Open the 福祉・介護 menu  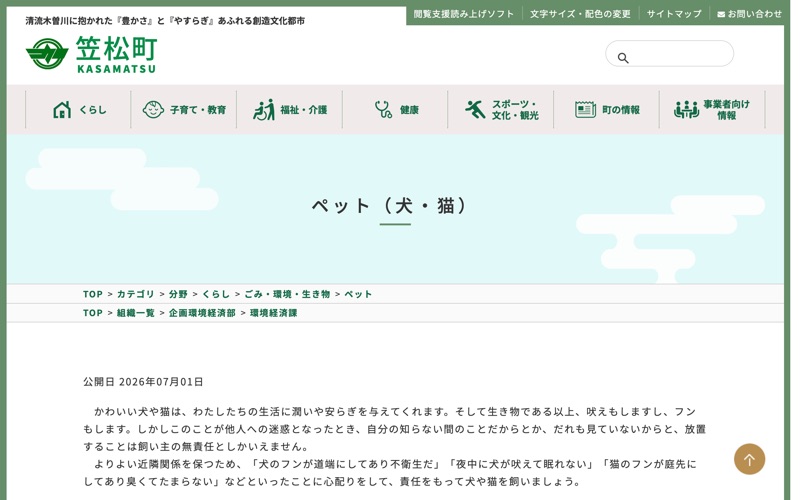[289, 110]
